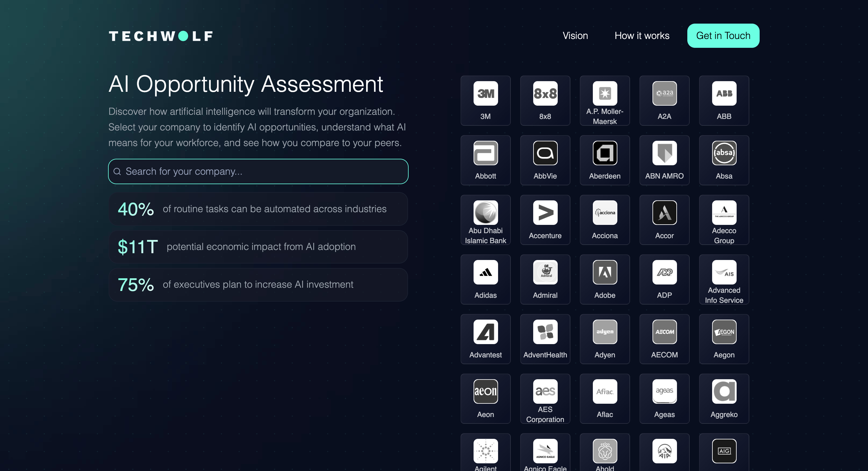Image resolution: width=868 pixels, height=471 pixels.
Task: Select the 3M company logo tile
Action: [x=485, y=100]
